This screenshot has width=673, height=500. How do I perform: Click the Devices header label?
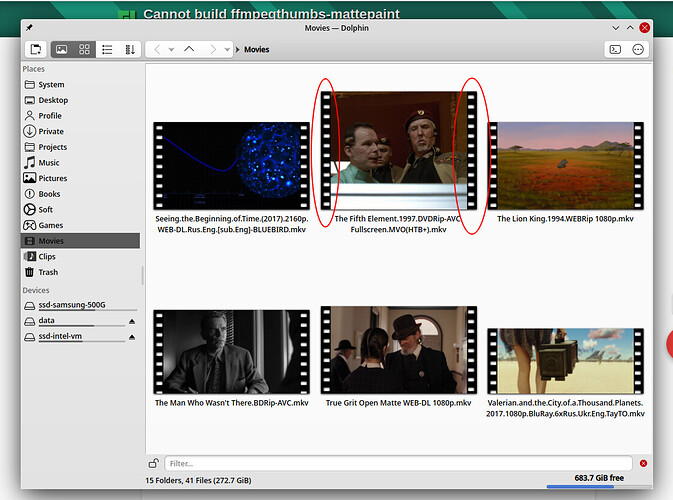(36, 291)
